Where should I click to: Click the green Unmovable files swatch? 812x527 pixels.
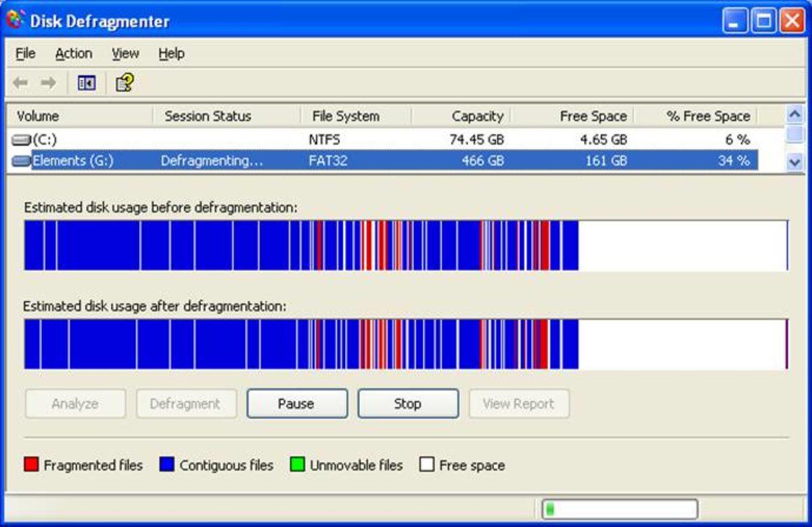pyautogui.click(x=297, y=465)
